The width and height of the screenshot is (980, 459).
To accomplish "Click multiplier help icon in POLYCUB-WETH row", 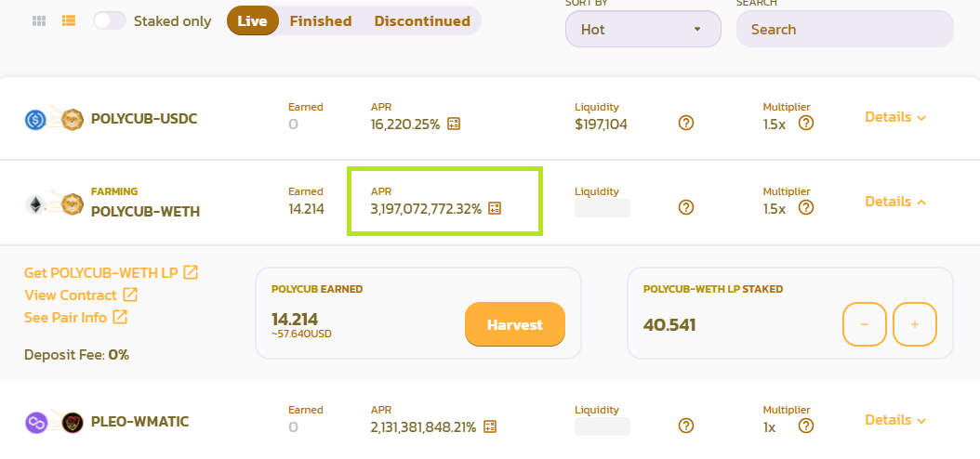I will (806, 207).
